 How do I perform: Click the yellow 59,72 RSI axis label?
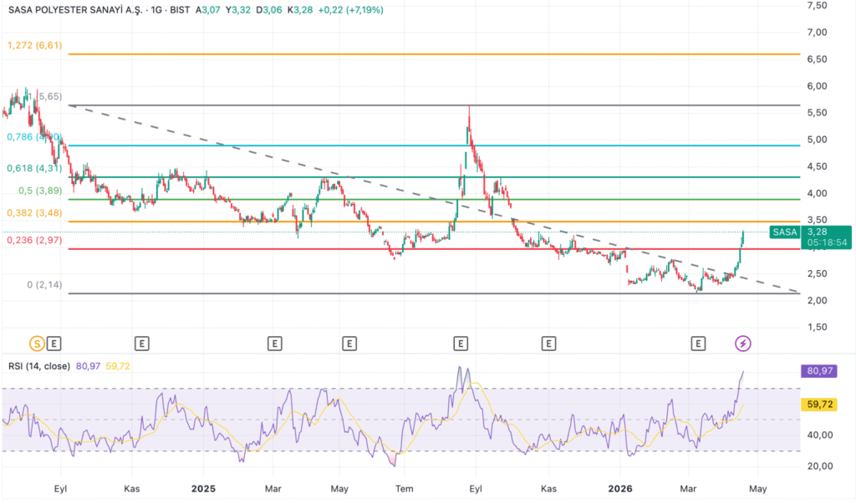pos(824,404)
